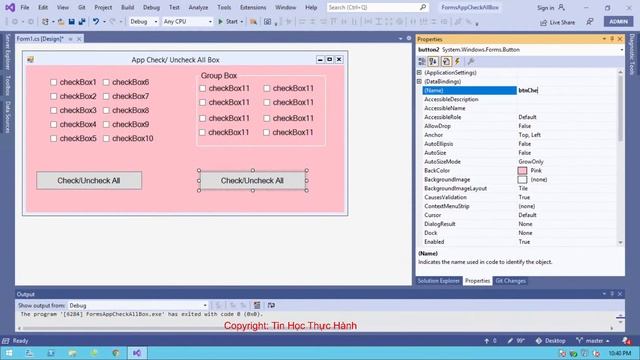This screenshot has width=640, height=360.
Task: Tick checkBox2 on the form
Action: point(53,96)
